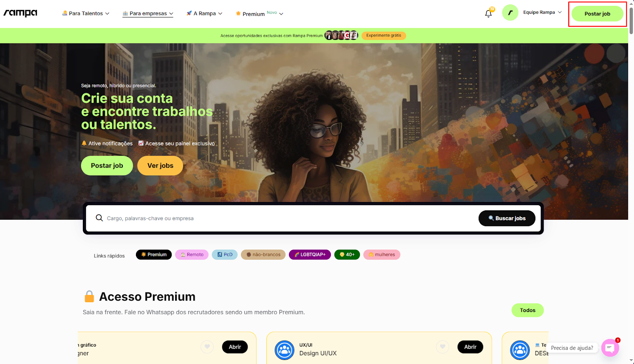Click the Equipe Rampa profile avatar
The image size is (634, 364).
click(x=510, y=13)
